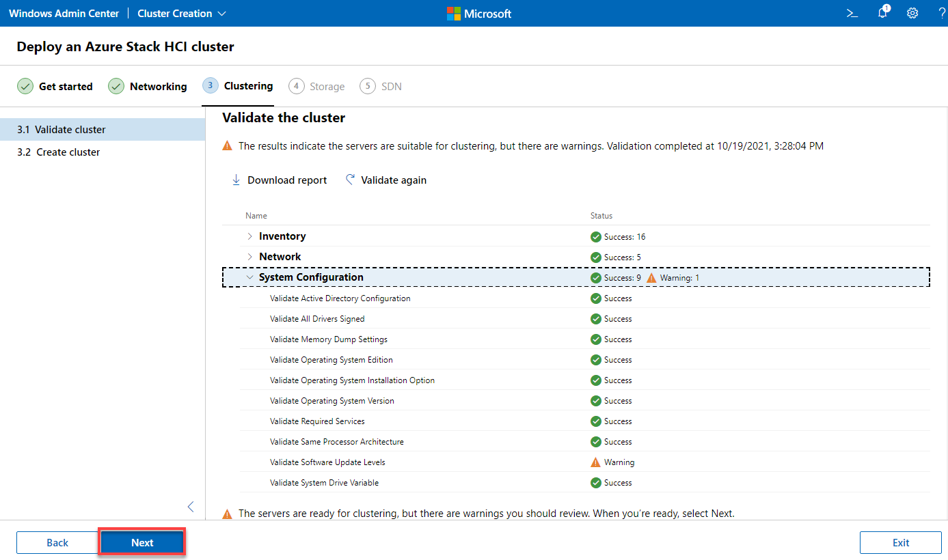This screenshot has height=560, width=948.
Task: Click the warning icon on Software Update Levels
Action: [x=595, y=462]
